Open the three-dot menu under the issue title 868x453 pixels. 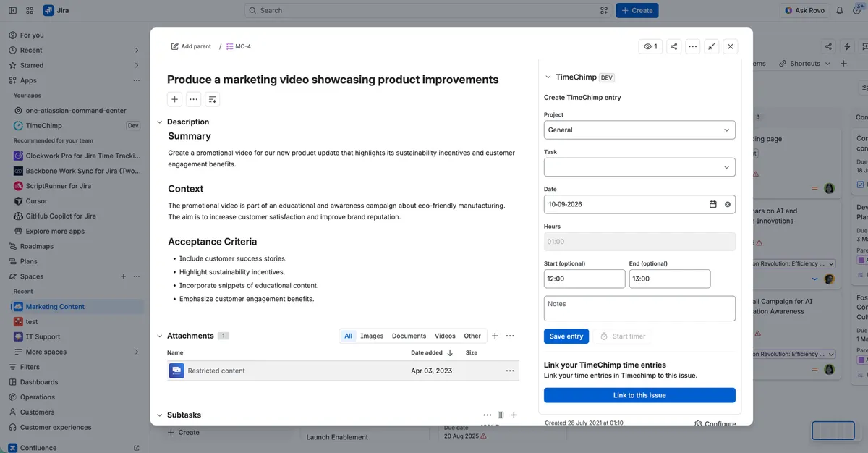coord(193,99)
